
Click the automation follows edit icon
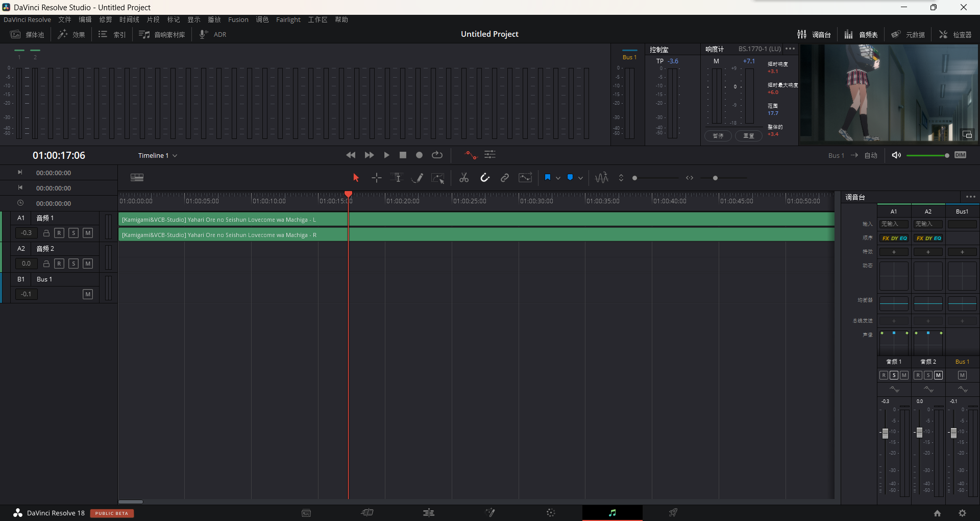coord(525,178)
